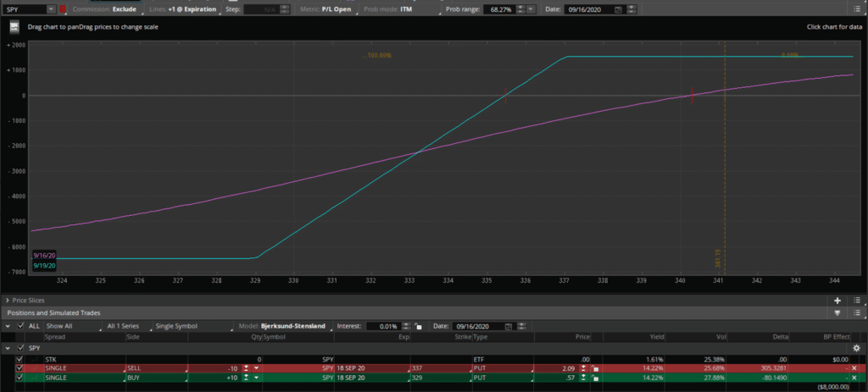Change SELL side dropdown on 337 PUT
The height and width of the screenshot is (392, 868).
coord(157,368)
